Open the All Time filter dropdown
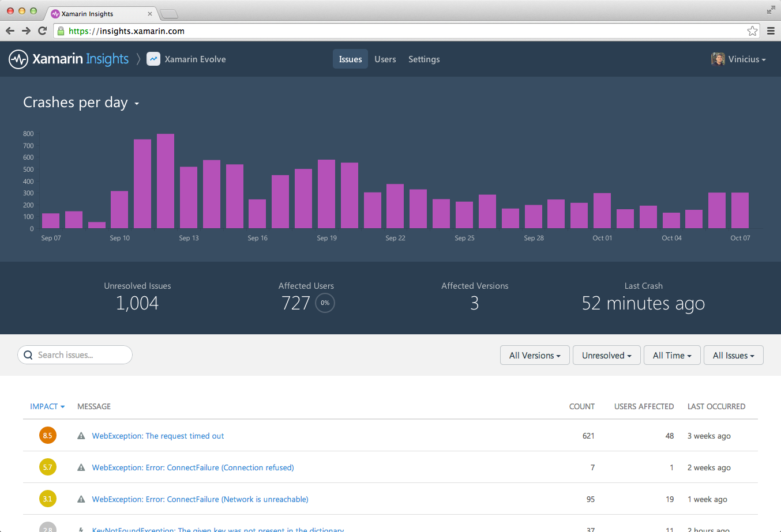 [x=672, y=355]
